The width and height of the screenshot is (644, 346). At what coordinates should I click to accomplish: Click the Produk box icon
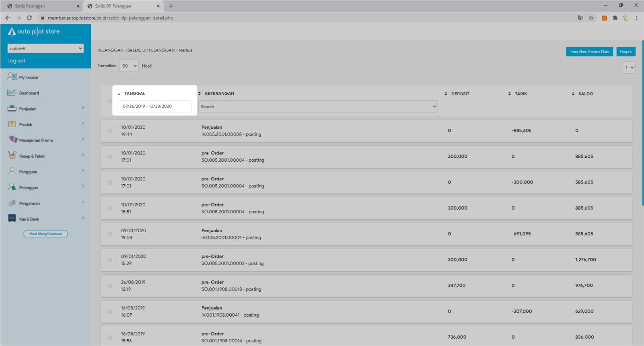pos(12,124)
